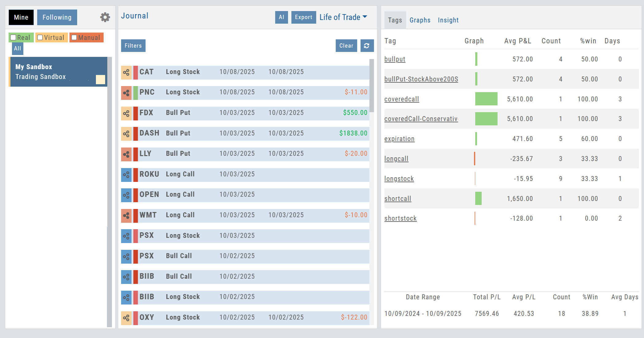Open the Insight tab
Screen dimensions: 644x338
pos(448,20)
